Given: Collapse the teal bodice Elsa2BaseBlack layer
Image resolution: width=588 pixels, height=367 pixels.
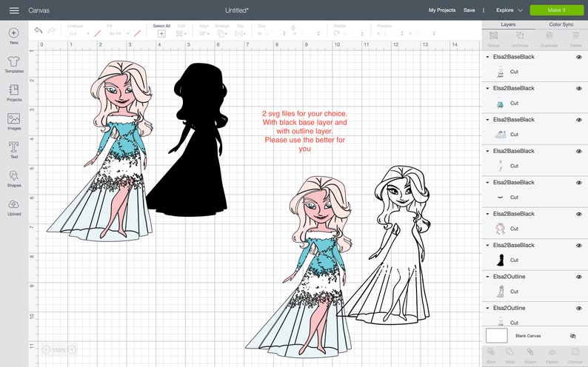Looking at the screenshot, I should click(x=487, y=88).
